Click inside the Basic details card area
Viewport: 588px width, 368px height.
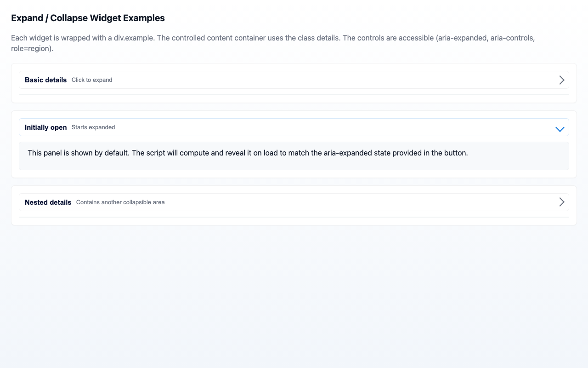tap(294, 94)
